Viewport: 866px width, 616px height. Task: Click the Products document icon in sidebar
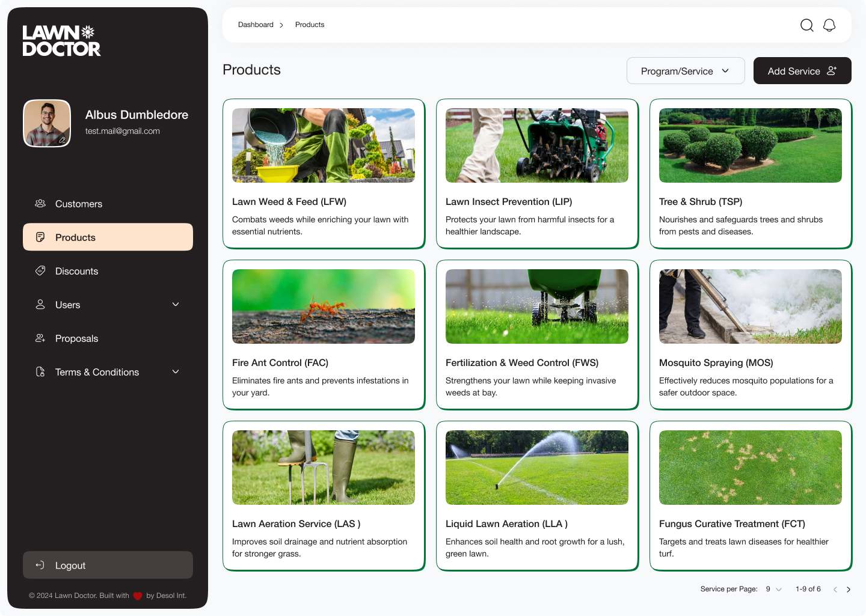click(x=40, y=237)
